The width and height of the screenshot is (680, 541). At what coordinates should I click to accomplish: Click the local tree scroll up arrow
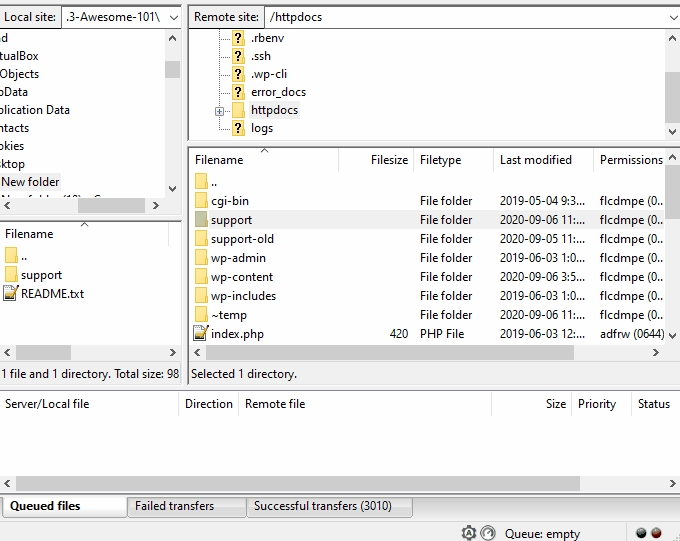(173, 38)
